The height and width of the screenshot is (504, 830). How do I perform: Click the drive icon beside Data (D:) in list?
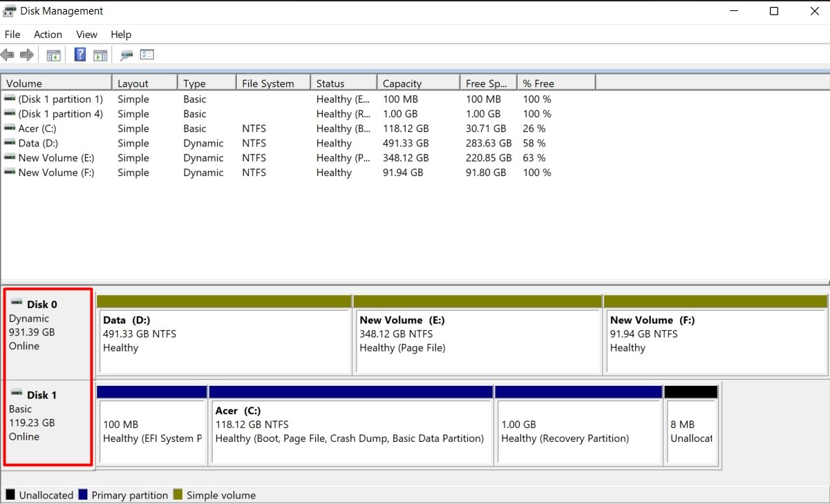[10, 143]
